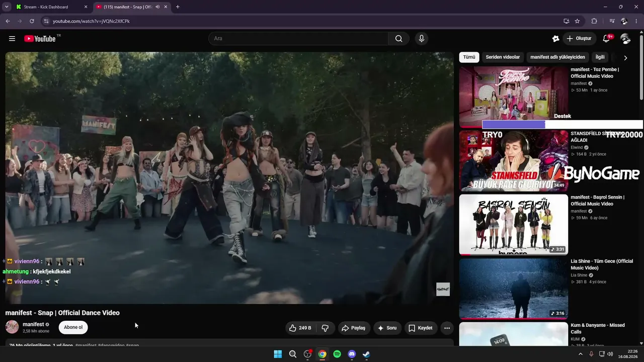Go to the YouTube home logo
This screenshot has width=644, height=362.
pyautogui.click(x=40, y=39)
